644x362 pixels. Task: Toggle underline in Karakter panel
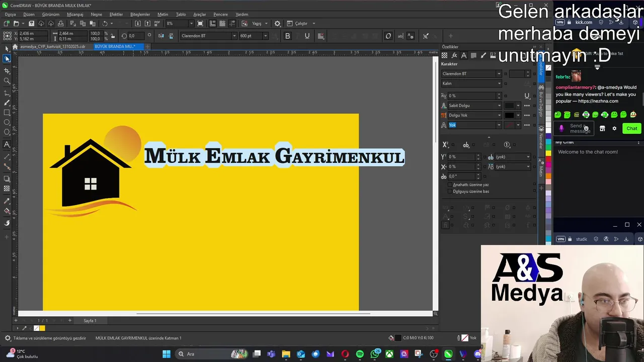click(x=527, y=96)
